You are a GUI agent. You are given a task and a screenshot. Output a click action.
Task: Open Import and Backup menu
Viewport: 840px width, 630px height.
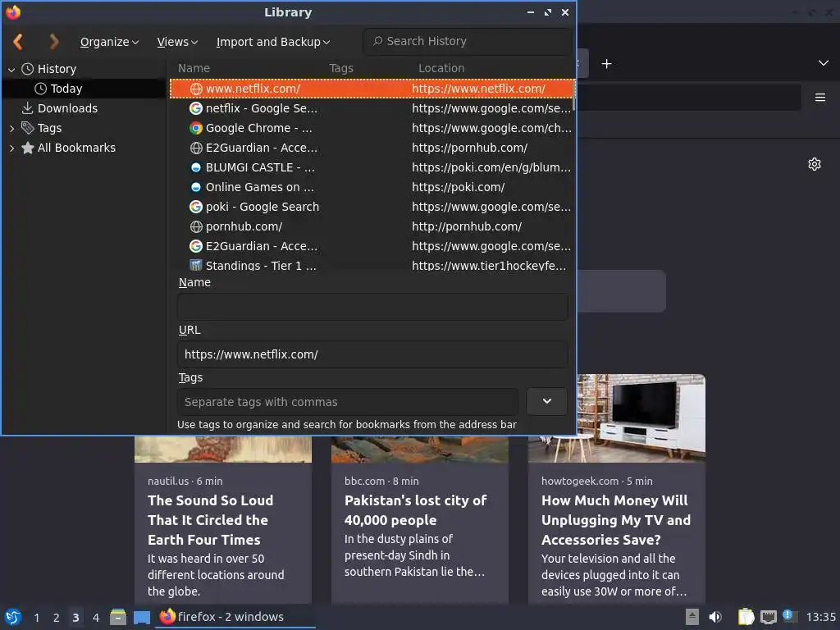click(x=272, y=42)
